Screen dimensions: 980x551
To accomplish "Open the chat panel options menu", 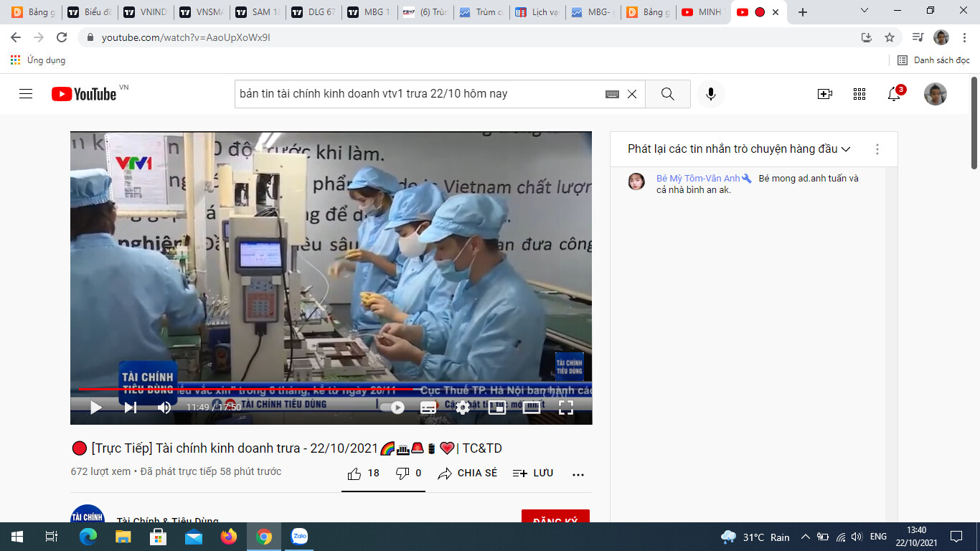I will 877,149.
